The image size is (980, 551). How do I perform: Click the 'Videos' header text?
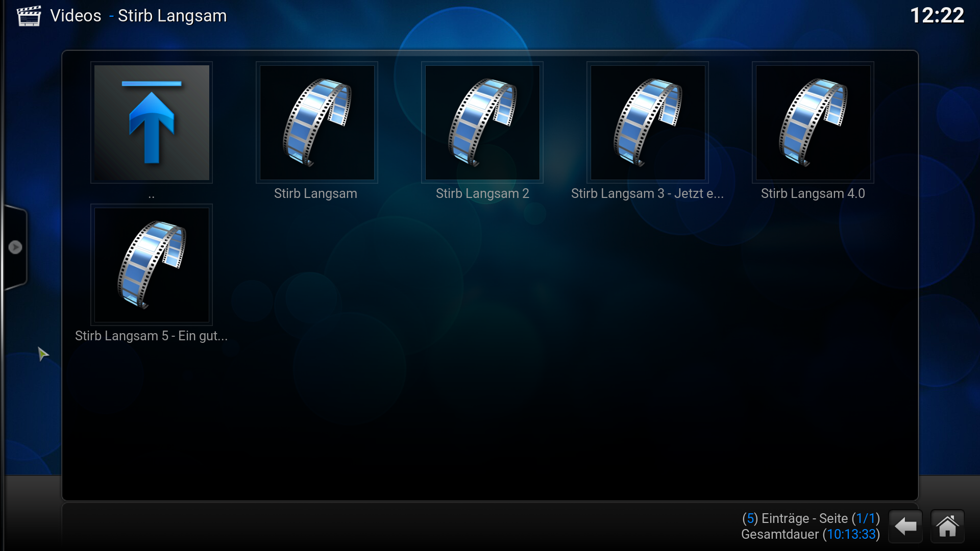[76, 16]
